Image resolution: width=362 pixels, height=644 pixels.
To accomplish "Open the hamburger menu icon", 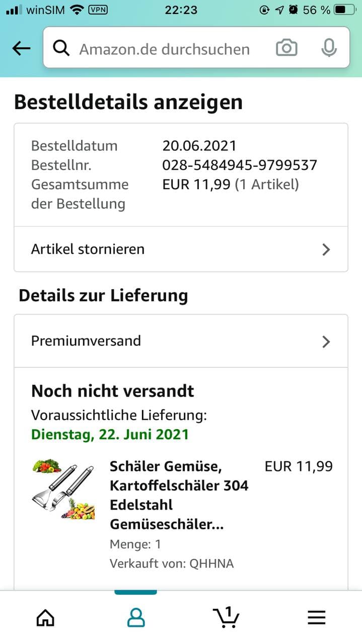I will point(317,617).
